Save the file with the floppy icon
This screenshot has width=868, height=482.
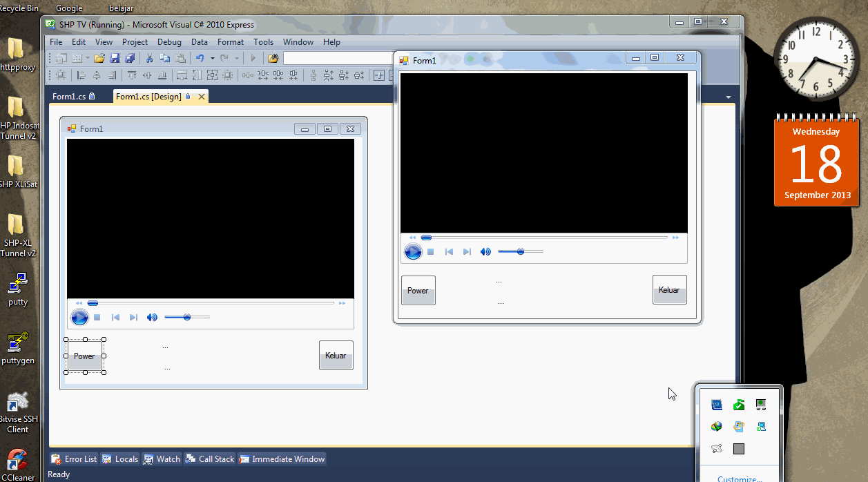[x=115, y=59]
